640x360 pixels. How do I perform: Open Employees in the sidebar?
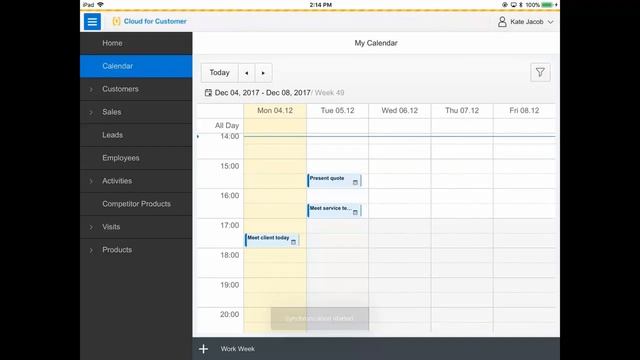[136, 158]
